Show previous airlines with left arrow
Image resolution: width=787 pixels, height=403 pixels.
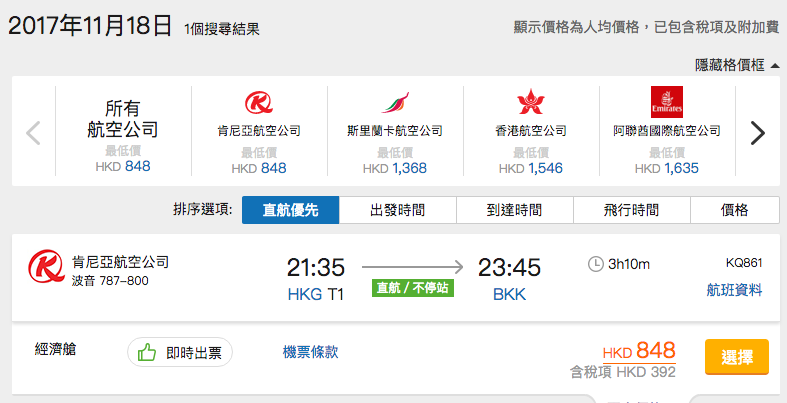click(x=33, y=133)
